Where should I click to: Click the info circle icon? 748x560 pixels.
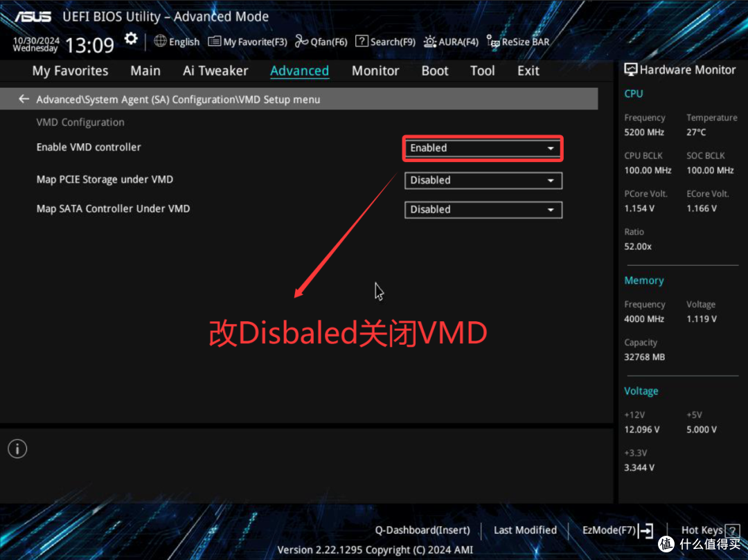pos(17,449)
